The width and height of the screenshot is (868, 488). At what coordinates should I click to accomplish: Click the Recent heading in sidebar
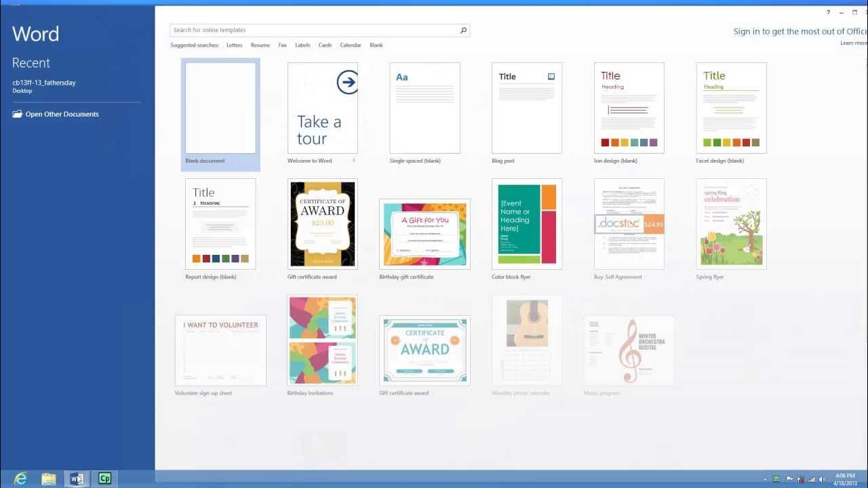click(x=31, y=63)
